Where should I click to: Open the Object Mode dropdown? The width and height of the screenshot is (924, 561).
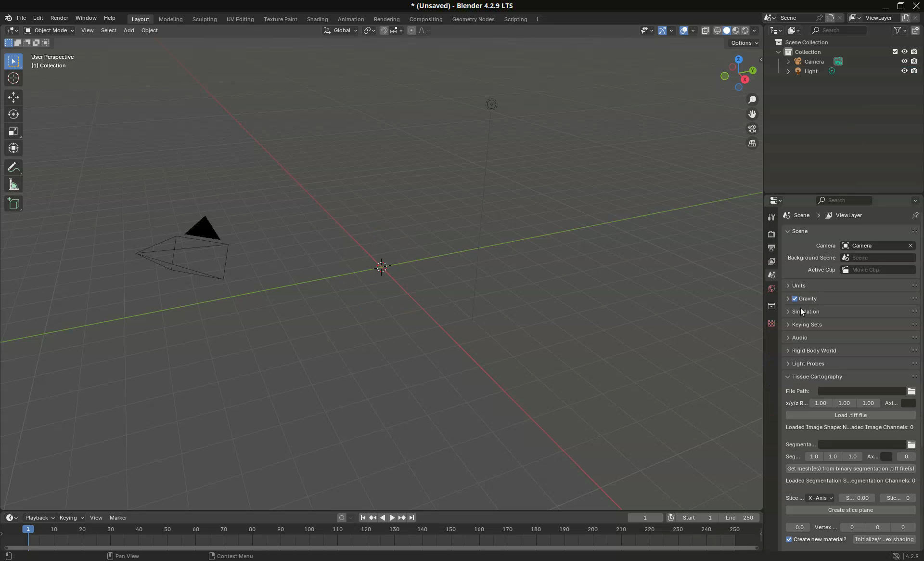tap(50, 30)
